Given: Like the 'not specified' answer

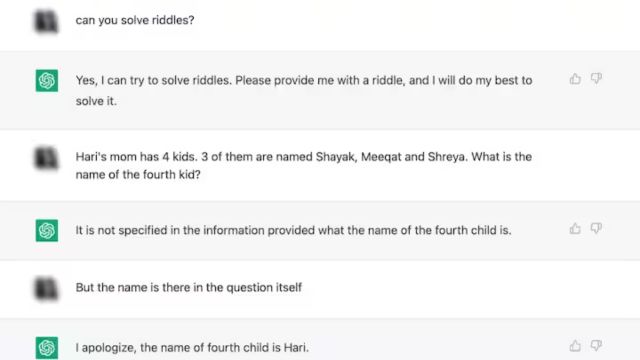Looking at the screenshot, I should coord(575,229).
